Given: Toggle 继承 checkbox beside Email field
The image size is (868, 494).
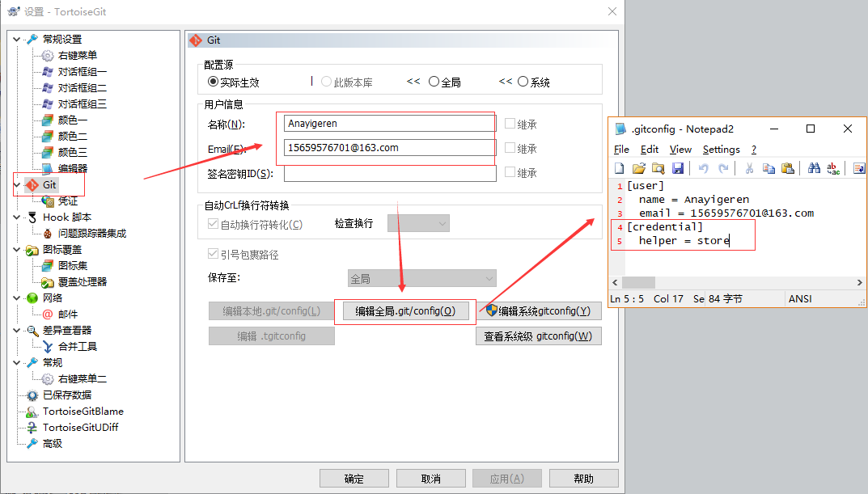Looking at the screenshot, I should (x=510, y=148).
